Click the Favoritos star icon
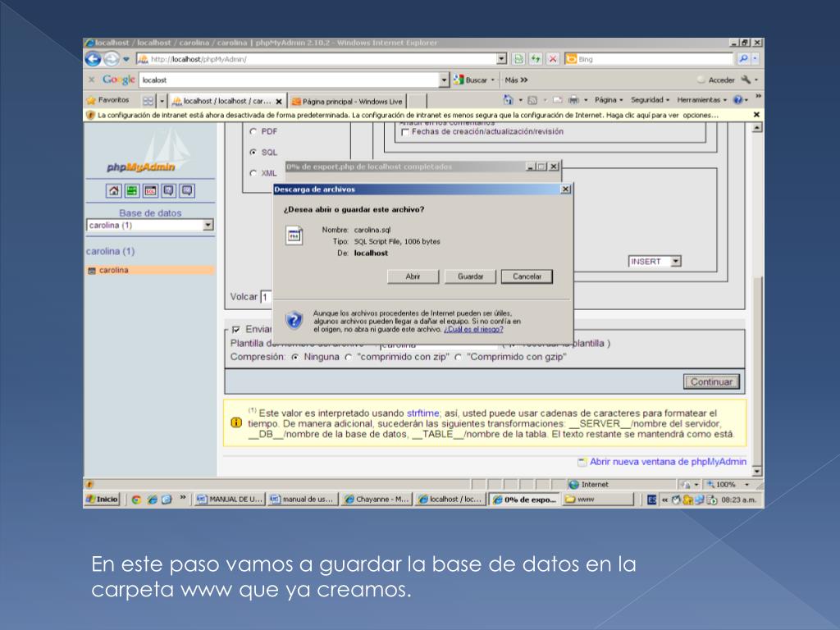 (x=91, y=100)
